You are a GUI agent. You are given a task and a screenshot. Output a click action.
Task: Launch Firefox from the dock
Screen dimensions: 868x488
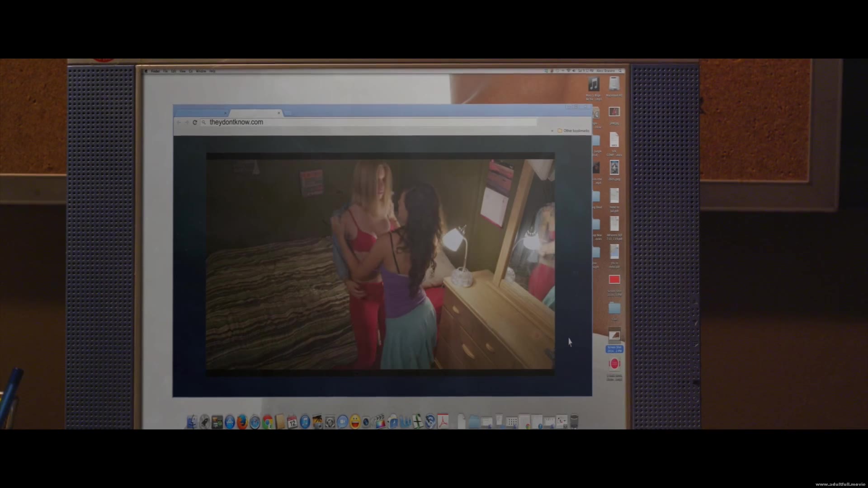[242, 422]
